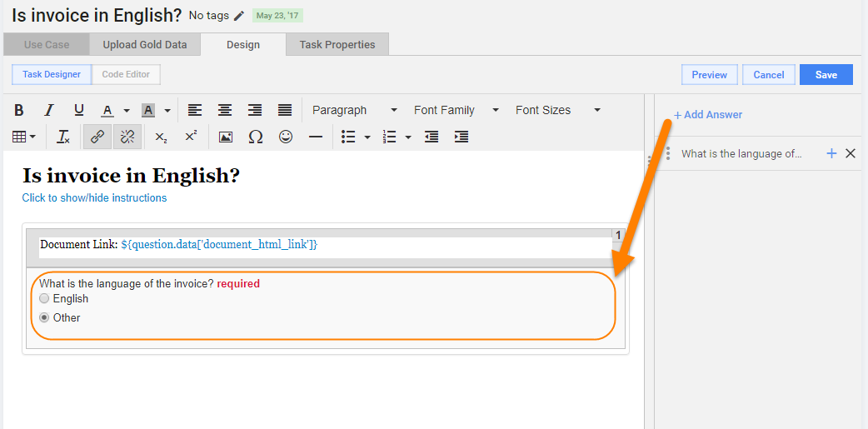Center align the text
This screenshot has height=429, width=868.
click(224, 110)
